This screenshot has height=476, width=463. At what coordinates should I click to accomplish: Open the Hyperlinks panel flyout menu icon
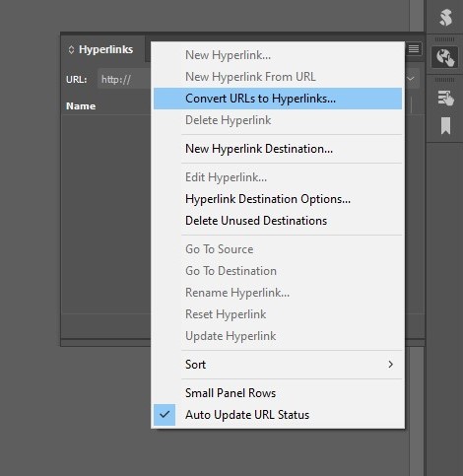414,49
